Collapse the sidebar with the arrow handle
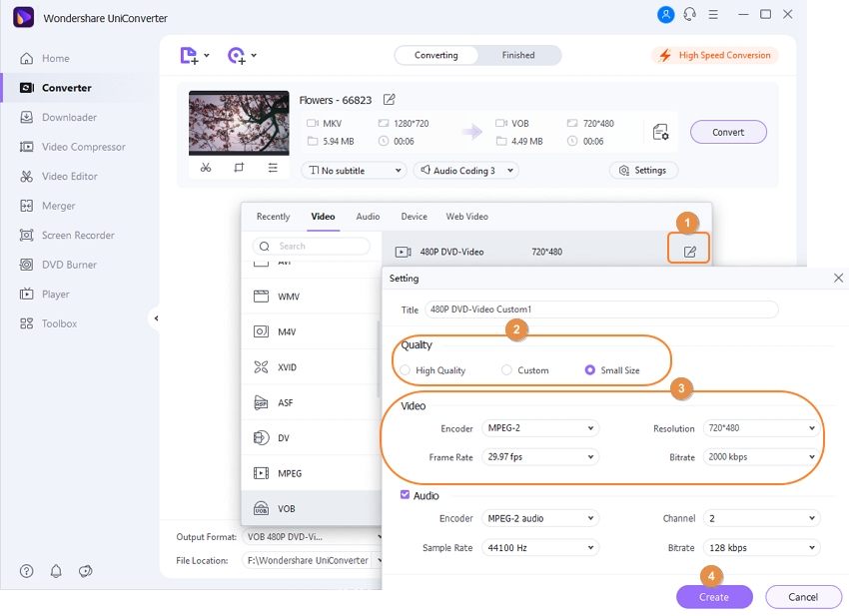This screenshot has height=616, width=849. 156,318
